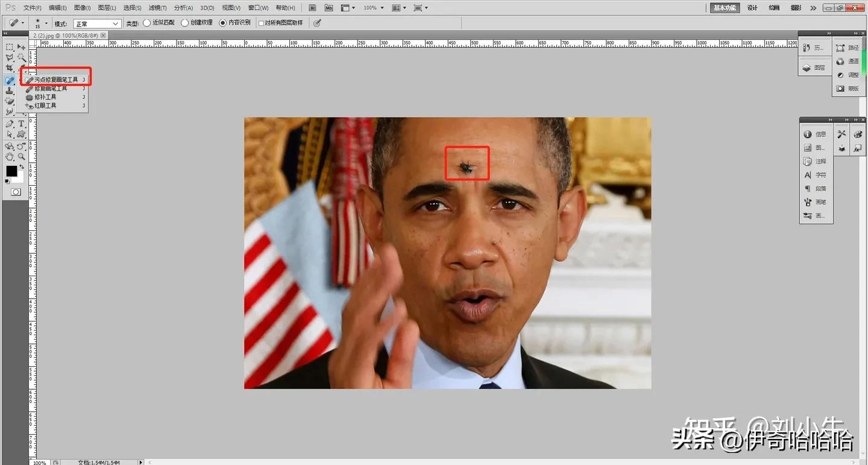Activate the Zoom tool
This screenshot has width=868, height=465.
click(x=20, y=157)
